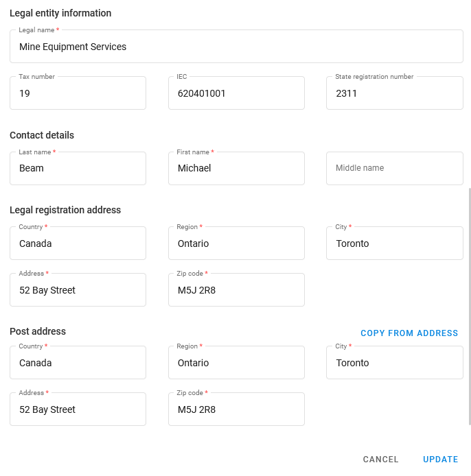471x476 pixels.
Task: Edit the Tax number field
Action: tap(78, 93)
